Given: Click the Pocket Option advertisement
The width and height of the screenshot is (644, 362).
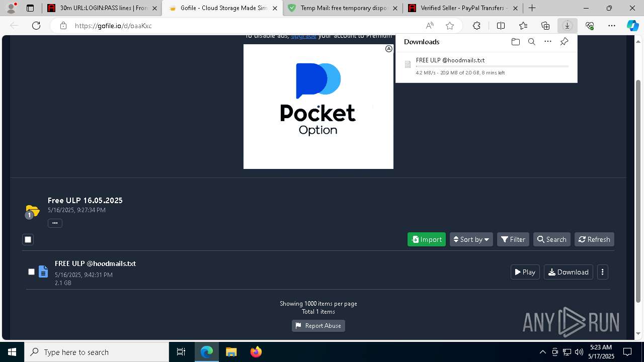Looking at the screenshot, I should pyautogui.click(x=318, y=107).
